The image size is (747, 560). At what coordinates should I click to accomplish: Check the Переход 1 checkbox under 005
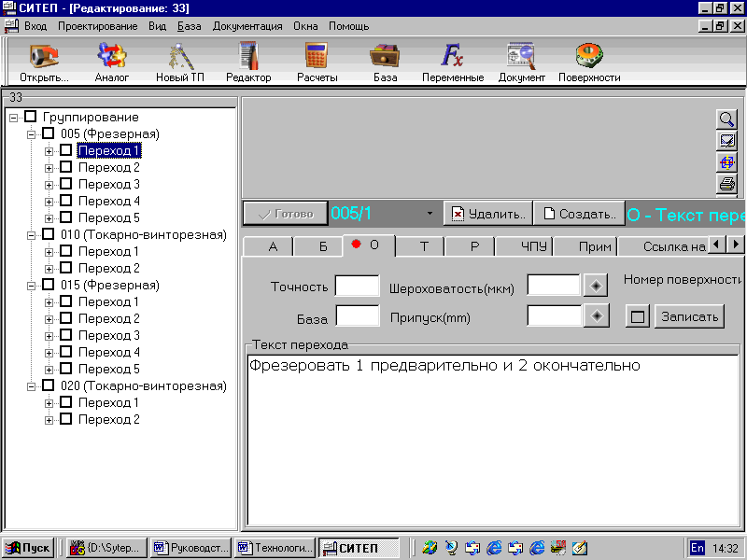click(66, 150)
